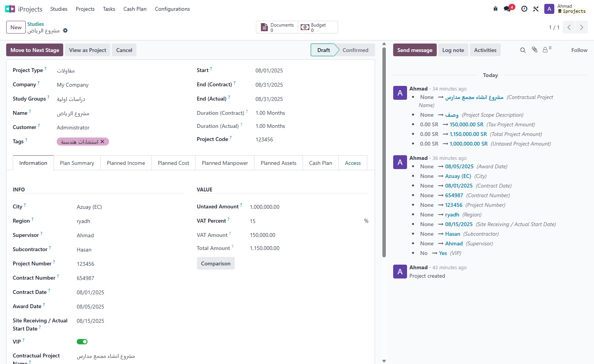Toggle the VIP switch off
Screen dimensions: 594x364
click(x=82, y=342)
